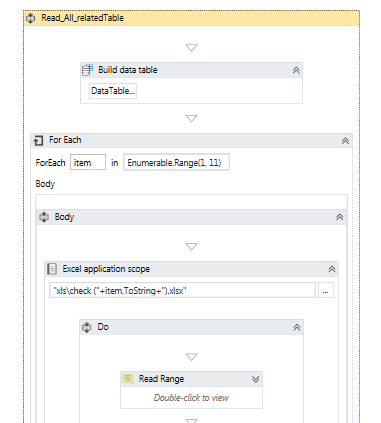Collapse the Body sequence
This screenshot has height=423, width=381.
pyautogui.click(x=339, y=217)
